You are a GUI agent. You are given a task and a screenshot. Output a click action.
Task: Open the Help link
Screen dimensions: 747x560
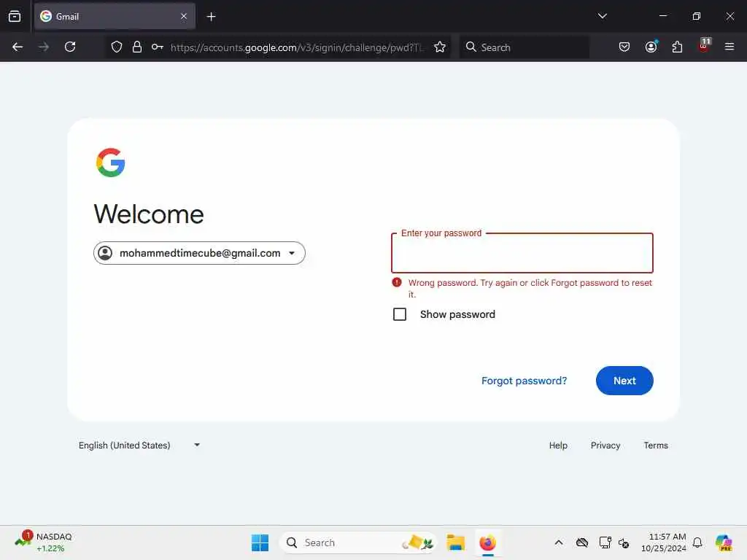pyautogui.click(x=558, y=446)
